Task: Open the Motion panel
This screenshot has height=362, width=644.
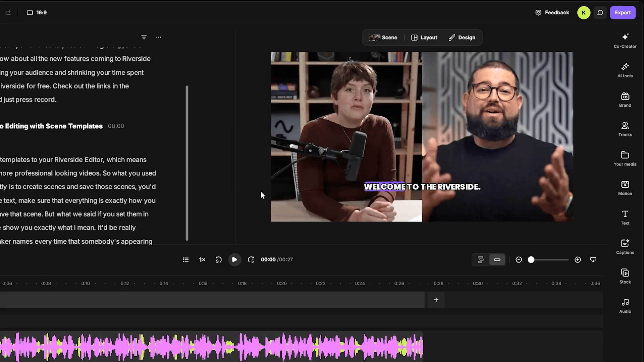Action: (625, 188)
